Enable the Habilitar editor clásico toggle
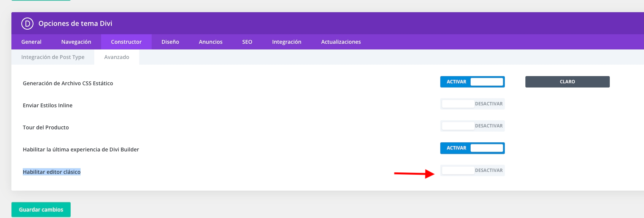 [x=472, y=170]
